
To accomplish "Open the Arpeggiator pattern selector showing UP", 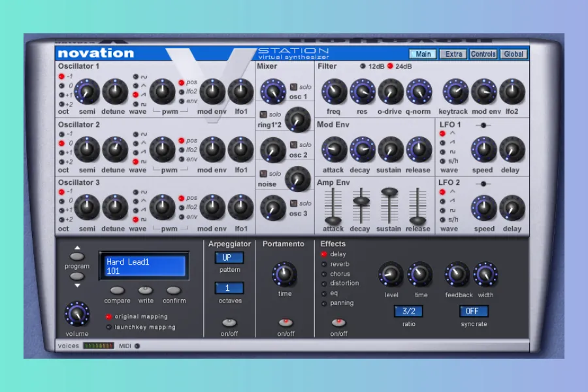I will coord(229,257).
